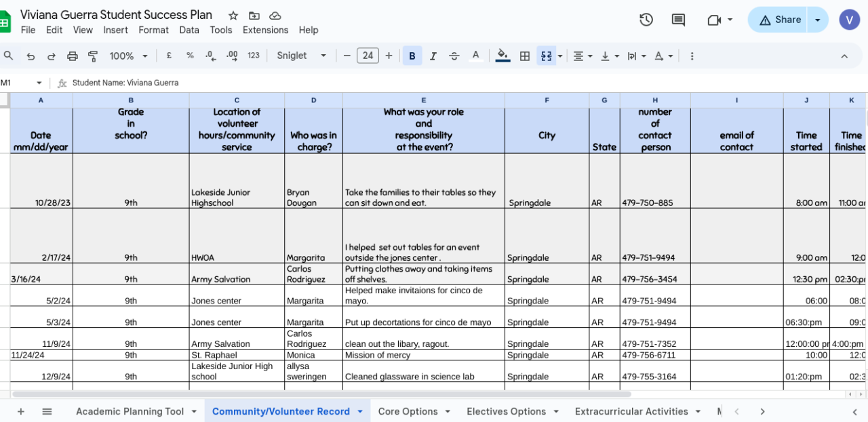Viewport: 868px width, 422px height.
Task: Click the borders icon
Action: tap(524, 56)
